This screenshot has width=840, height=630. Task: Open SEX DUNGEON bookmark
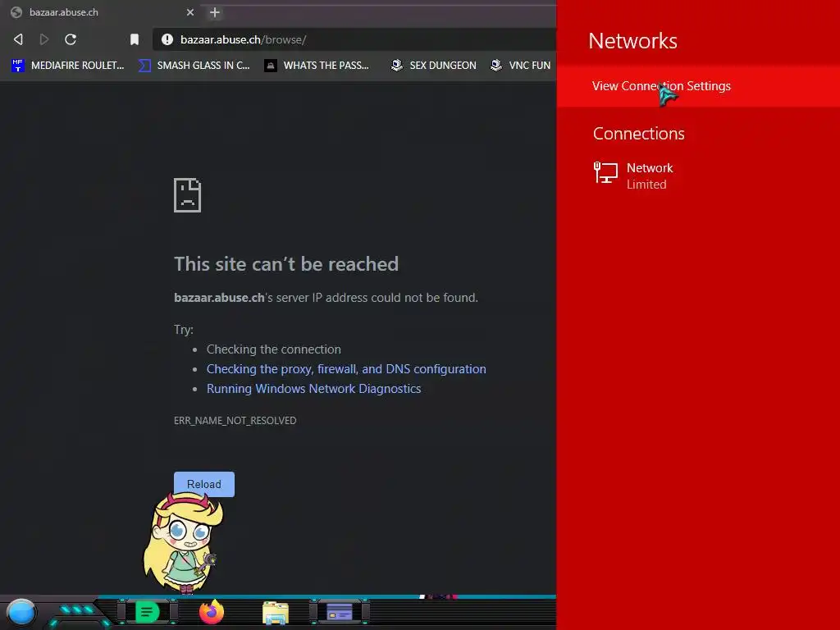pos(433,66)
